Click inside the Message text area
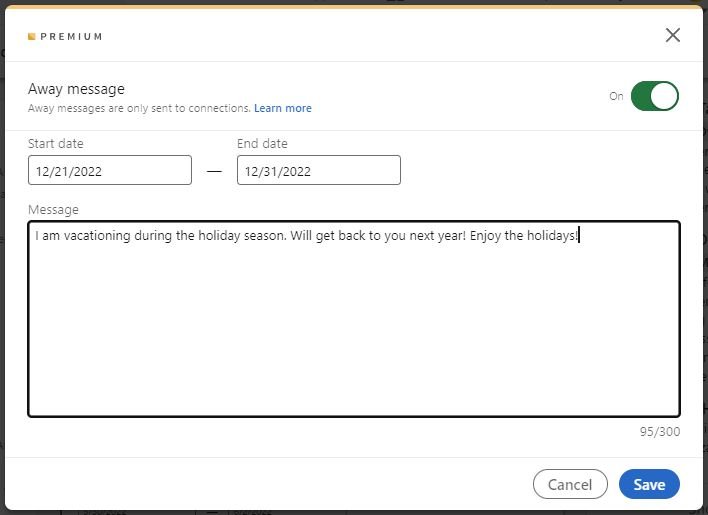 click(354, 319)
